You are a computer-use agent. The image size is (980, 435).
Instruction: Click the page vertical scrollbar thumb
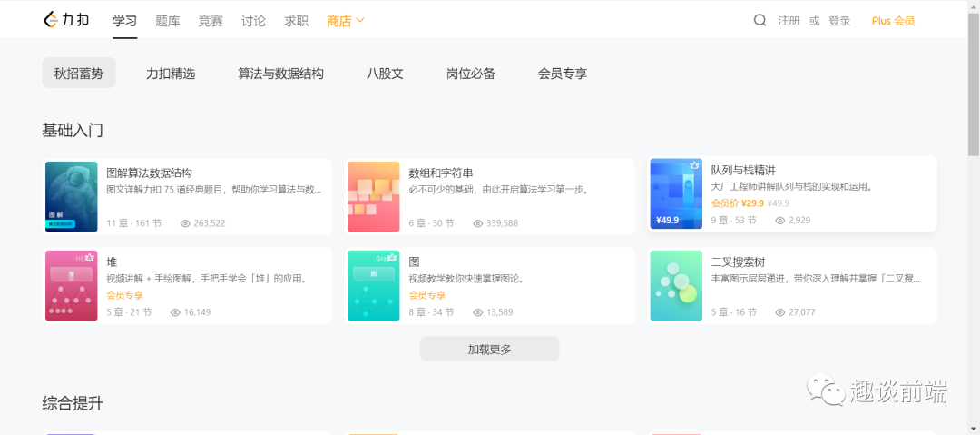point(974,83)
